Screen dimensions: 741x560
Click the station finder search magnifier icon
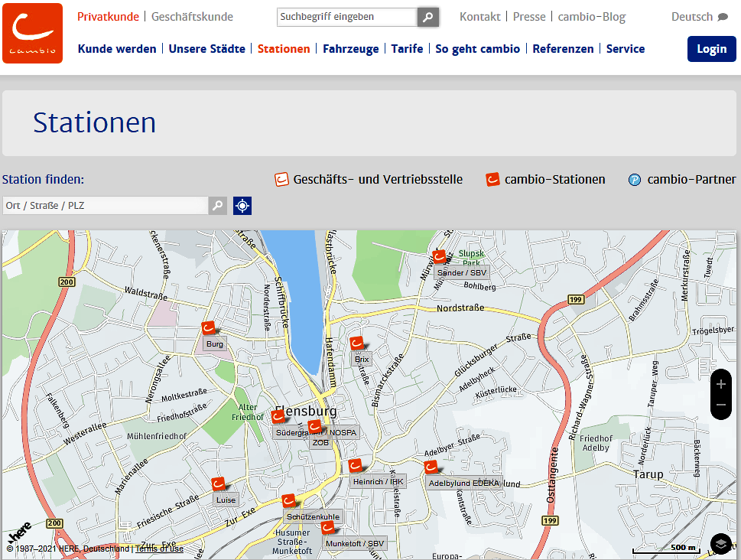point(218,206)
